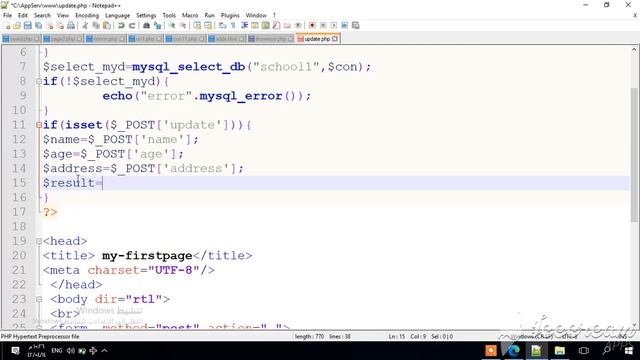Click the Paste clipboard icon
Screen dimensions: 640x360
tap(107, 25)
